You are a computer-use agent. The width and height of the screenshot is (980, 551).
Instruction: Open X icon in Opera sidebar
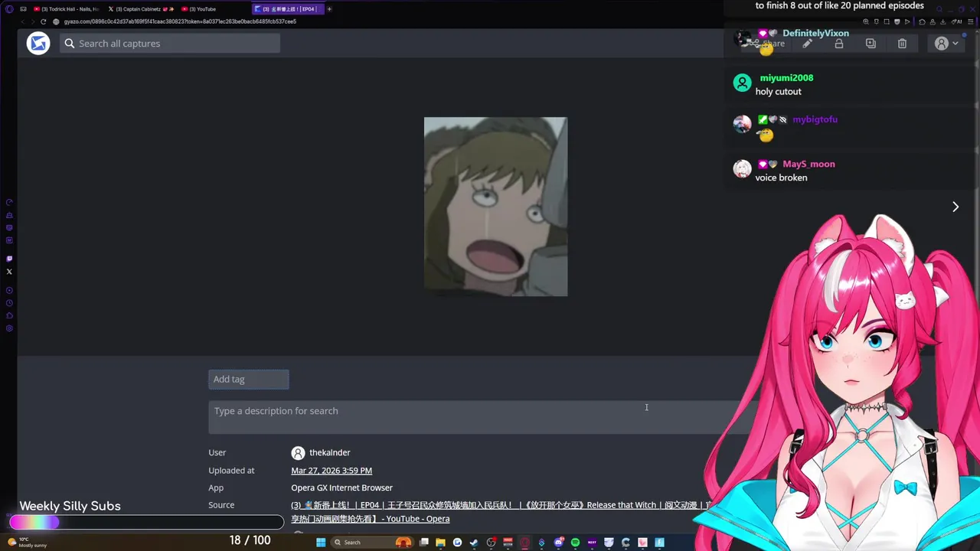(x=9, y=272)
